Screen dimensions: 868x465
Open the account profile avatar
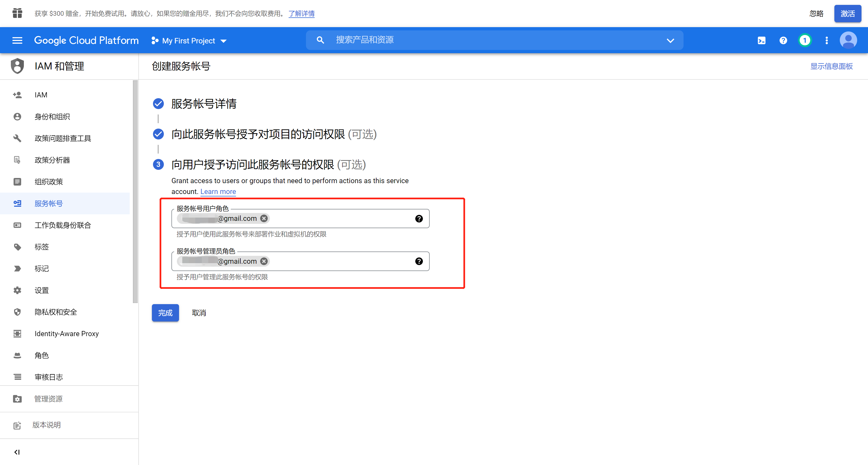coord(848,40)
